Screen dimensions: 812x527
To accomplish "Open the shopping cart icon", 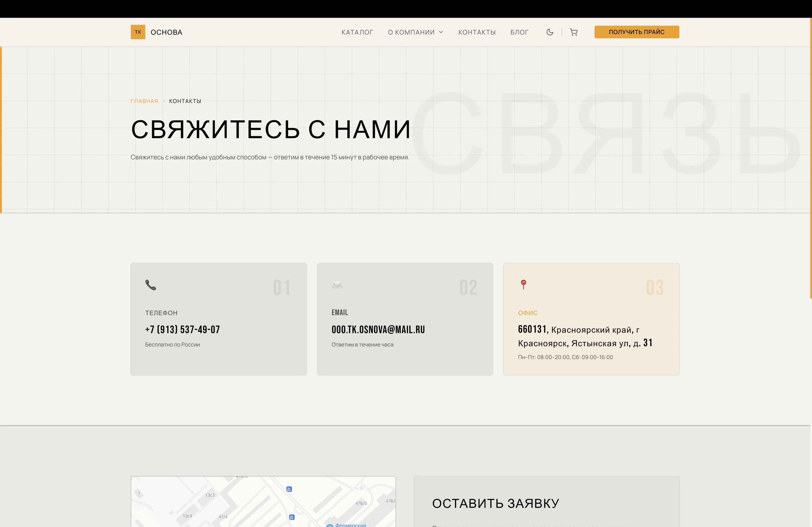I will pos(574,32).
